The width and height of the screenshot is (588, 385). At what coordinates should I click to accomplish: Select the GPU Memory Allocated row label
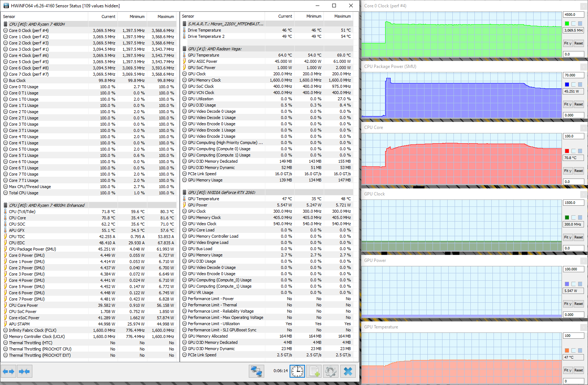click(x=208, y=336)
